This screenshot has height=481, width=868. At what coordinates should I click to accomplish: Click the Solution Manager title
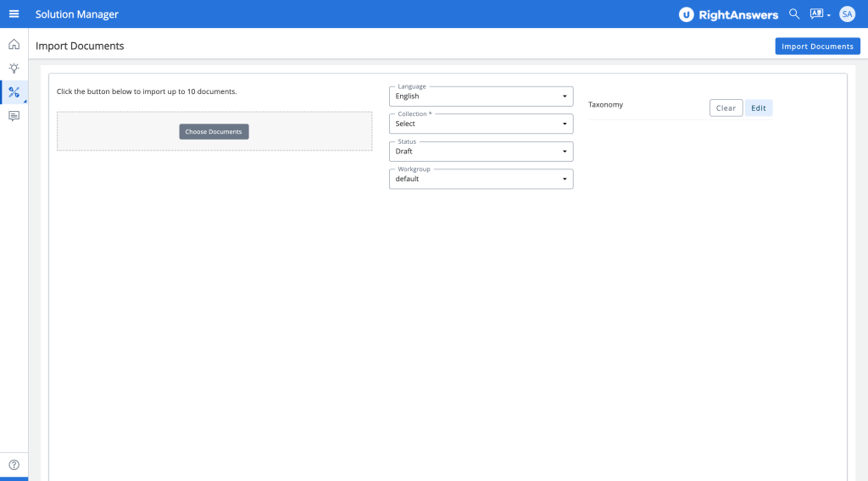(77, 14)
